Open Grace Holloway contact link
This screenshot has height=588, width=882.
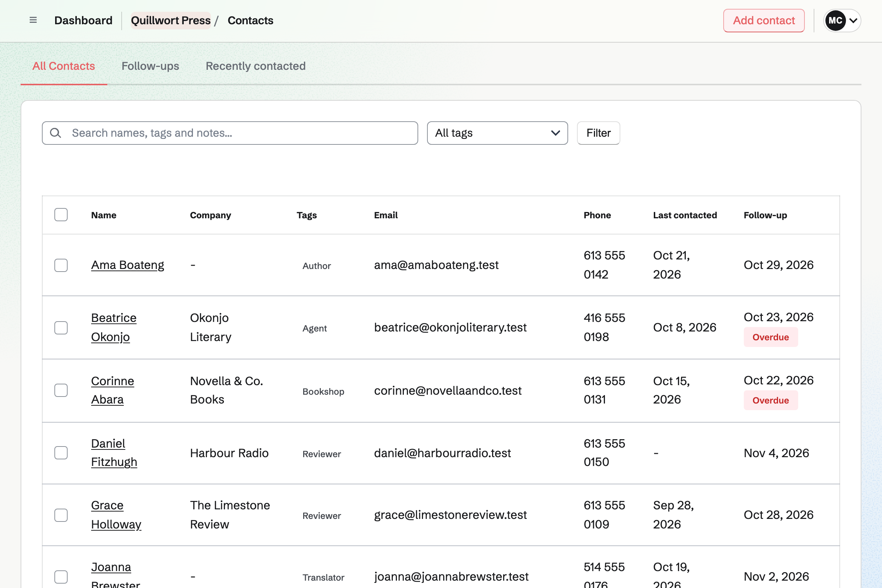click(116, 515)
